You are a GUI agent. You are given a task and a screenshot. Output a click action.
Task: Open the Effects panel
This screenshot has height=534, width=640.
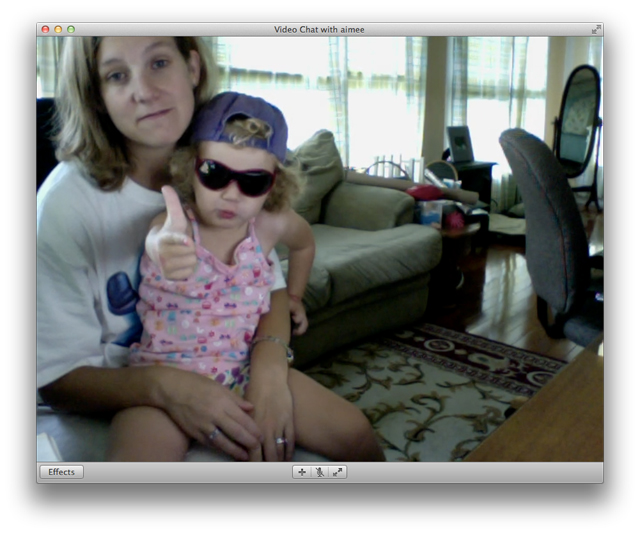[61, 472]
